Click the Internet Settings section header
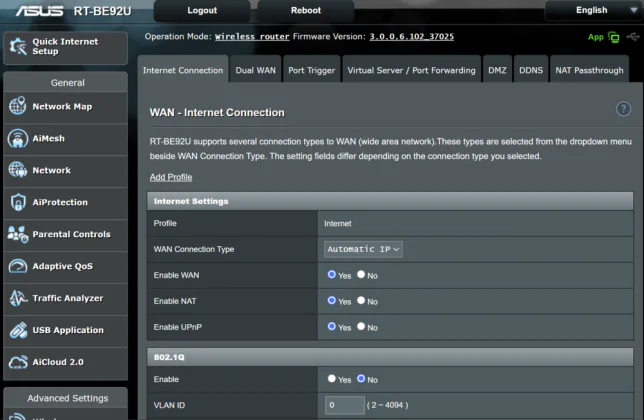The width and height of the screenshot is (644, 420). pos(390,201)
